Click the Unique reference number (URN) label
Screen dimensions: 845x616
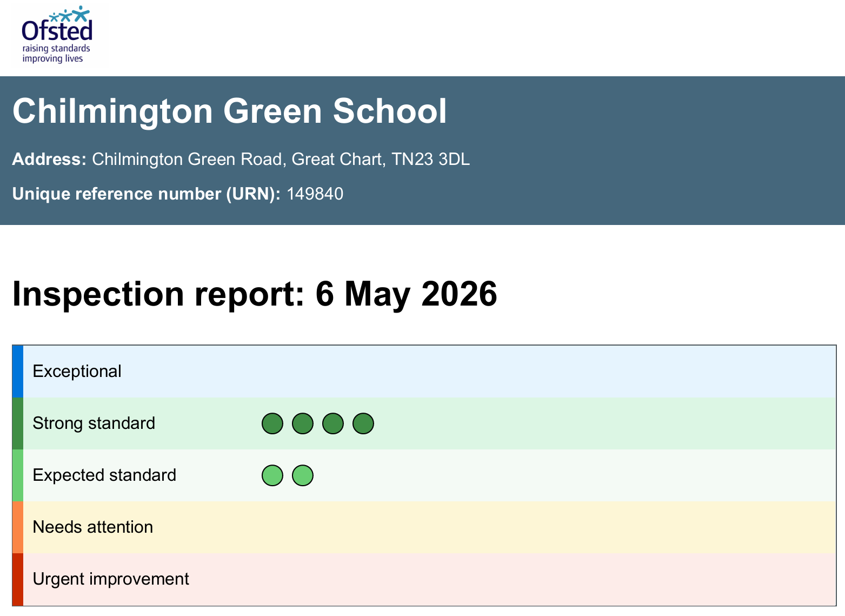147,194
